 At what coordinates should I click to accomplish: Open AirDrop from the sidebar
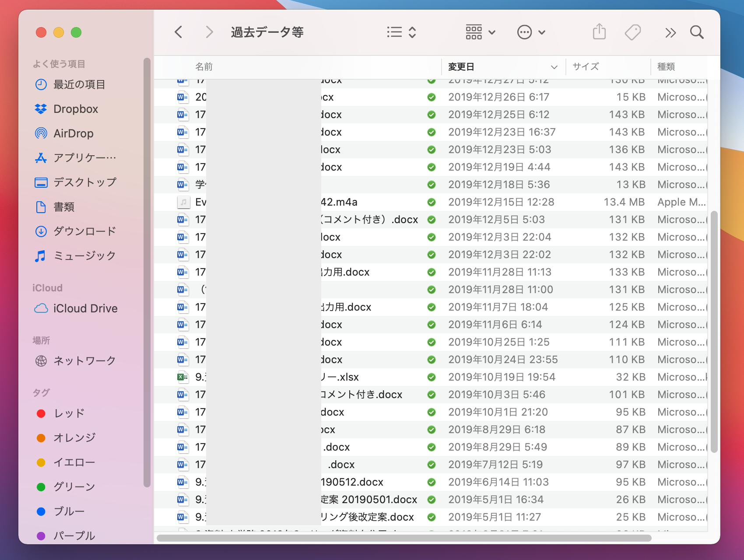[x=73, y=133]
